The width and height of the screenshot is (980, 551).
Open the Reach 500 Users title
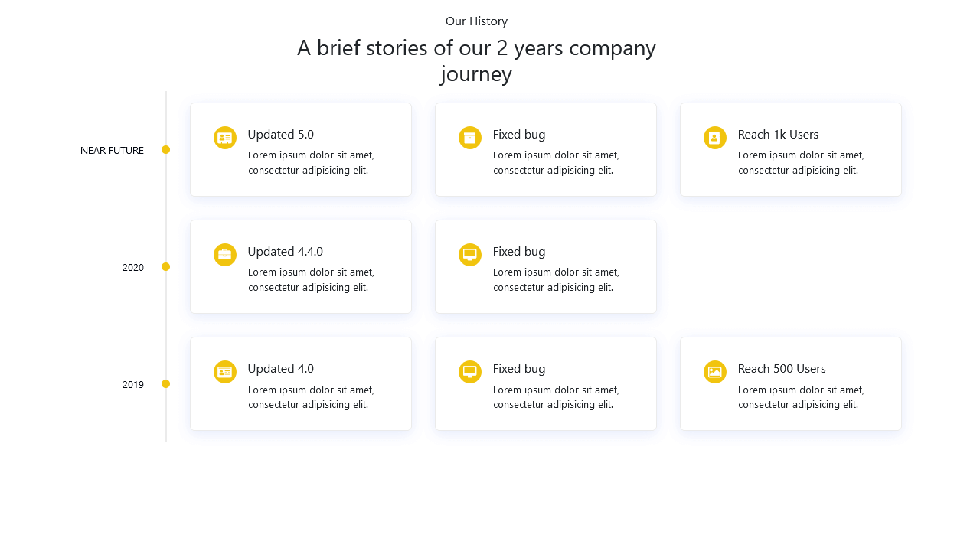point(781,369)
